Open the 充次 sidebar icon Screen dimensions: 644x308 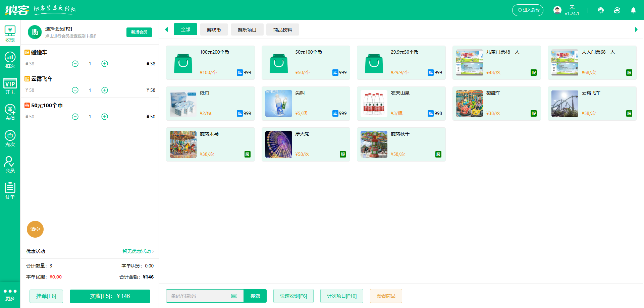pyautogui.click(x=10, y=138)
